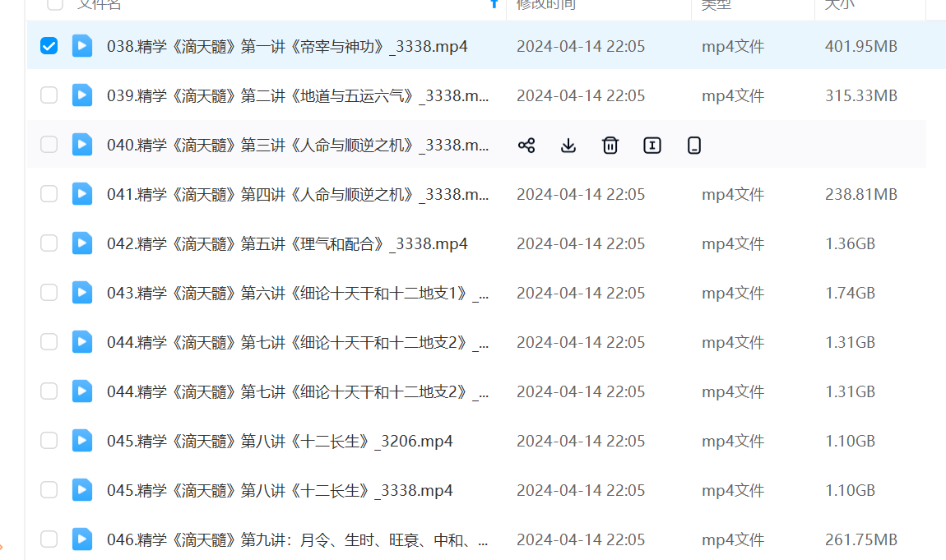Click the video file icon for file 042
The height and width of the screenshot is (560, 946).
tap(82, 243)
